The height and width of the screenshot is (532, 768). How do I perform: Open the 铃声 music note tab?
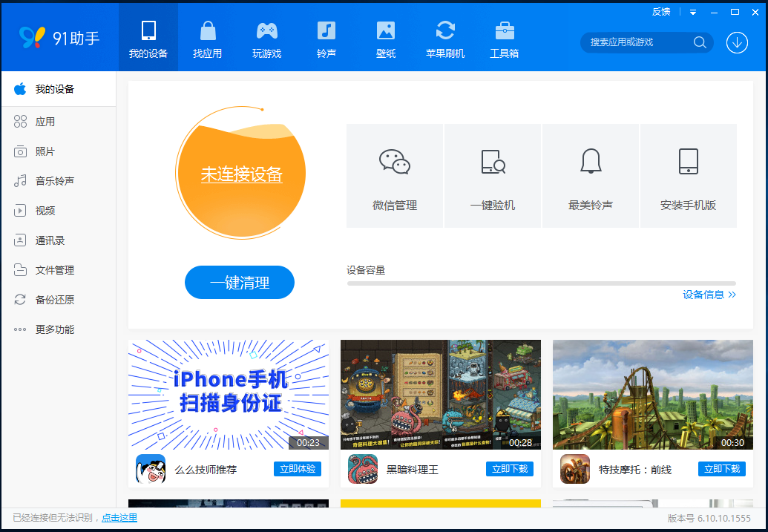326,38
